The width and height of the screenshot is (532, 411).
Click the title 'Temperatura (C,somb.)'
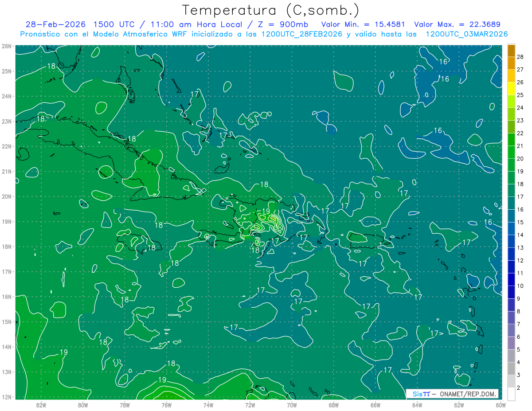270,11
